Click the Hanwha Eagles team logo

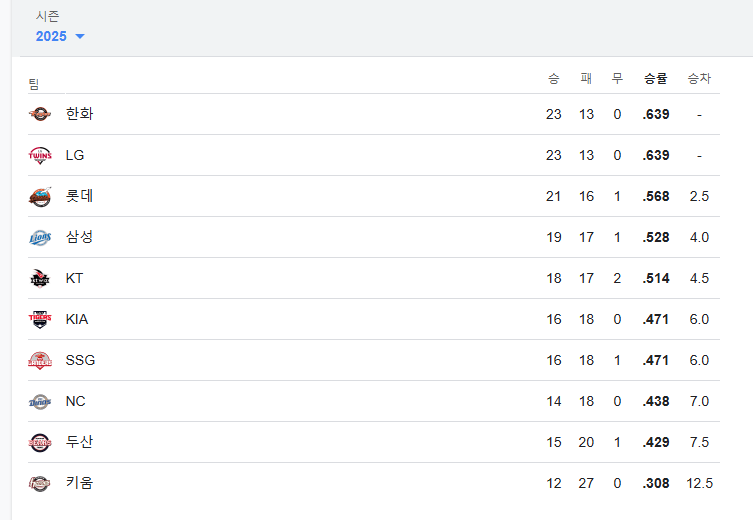point(39,114)
